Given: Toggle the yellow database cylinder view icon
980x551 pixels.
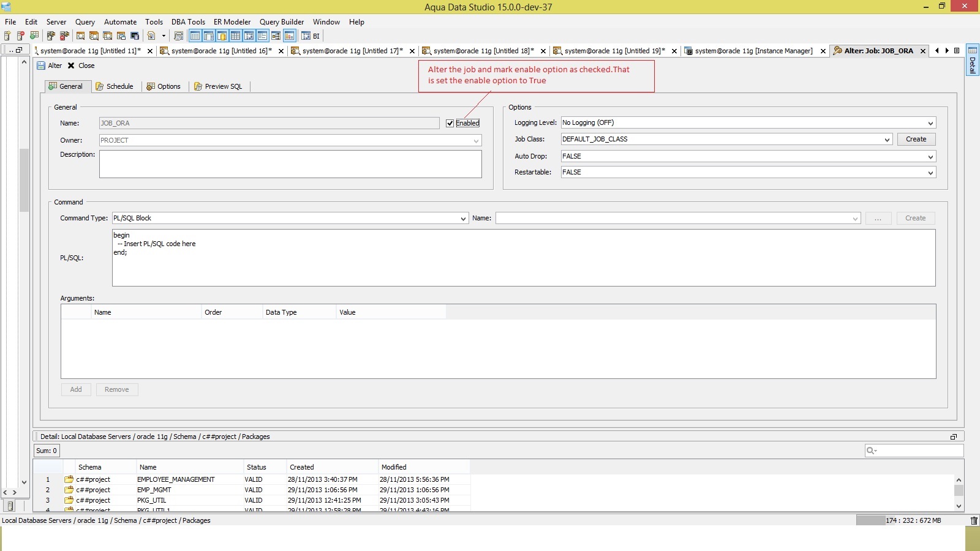Looking at the screenshot, I should coord(222,36).
